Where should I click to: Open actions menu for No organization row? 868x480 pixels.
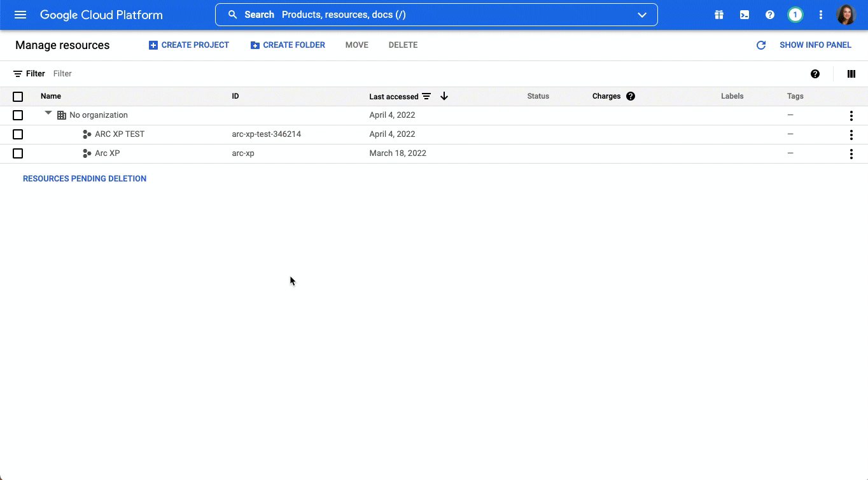(851, 116)
